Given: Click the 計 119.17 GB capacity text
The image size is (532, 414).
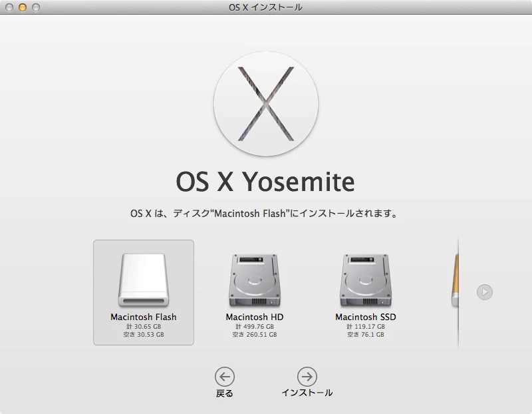Looking at the screenshot, I should [x=365, y=326].
